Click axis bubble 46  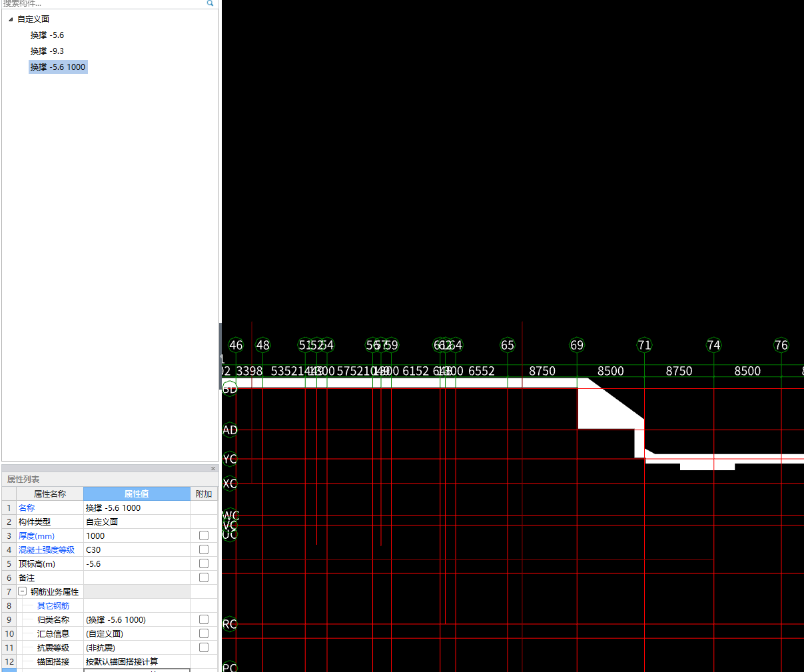click(x=236, y=345)
